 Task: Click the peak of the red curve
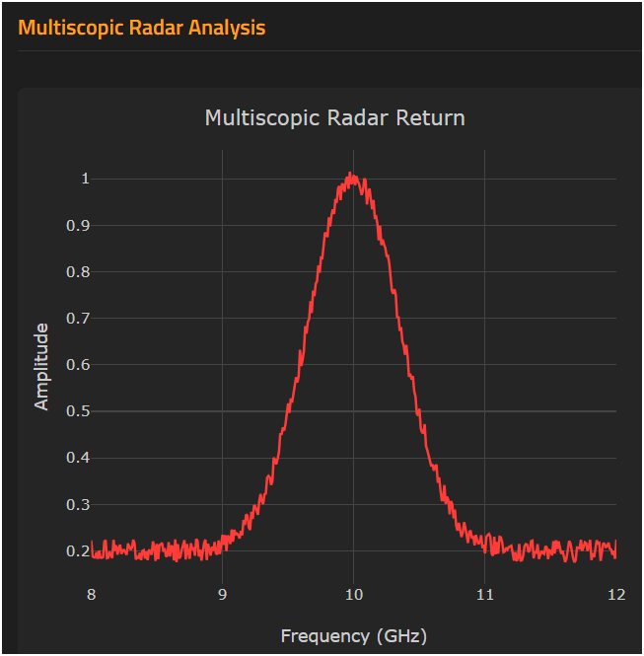[x=352, y=177]
